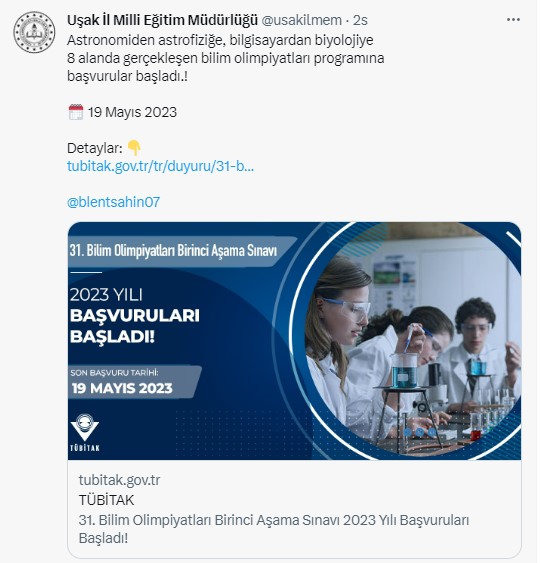Click the pointing-down hand emoji

pyautogui.click(x=134, y=148)
